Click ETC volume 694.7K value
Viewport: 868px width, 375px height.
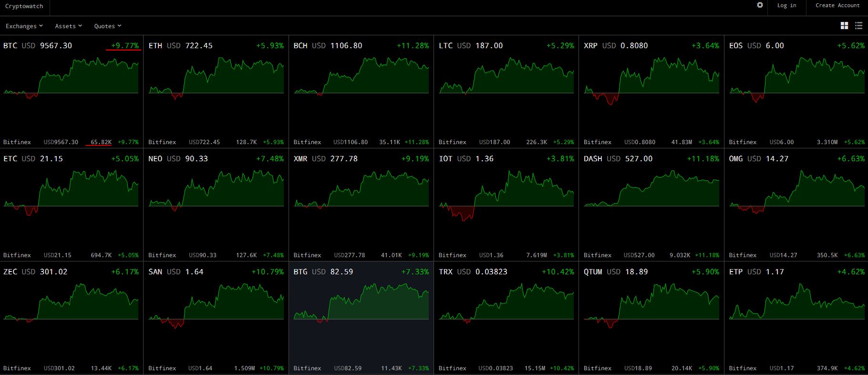tap(101, 255)
